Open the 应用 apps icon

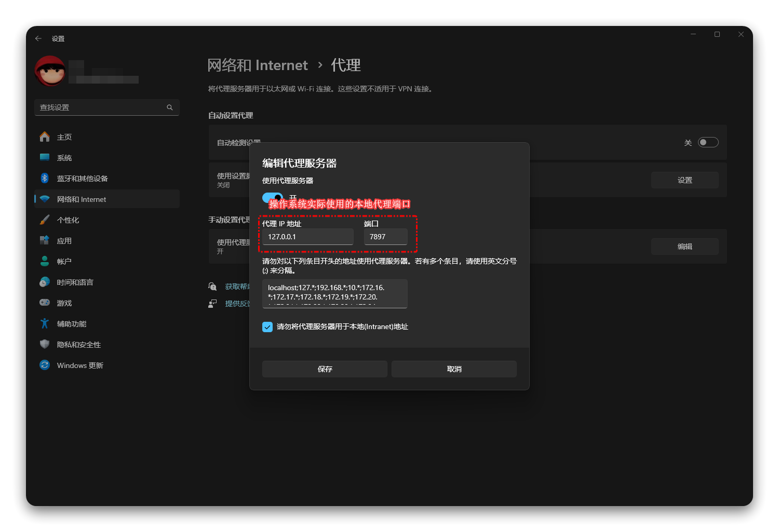click(45, 240)
